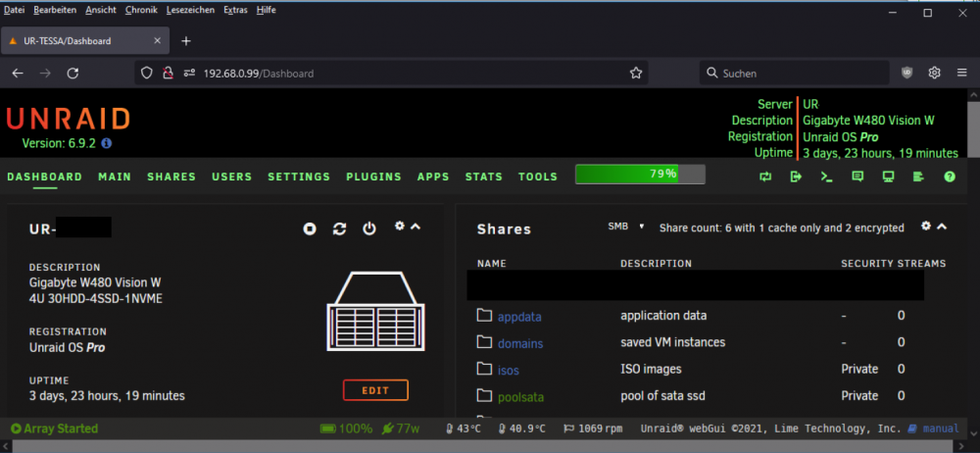
Task: Open the web Terminal icon
Action: (826, 177)
